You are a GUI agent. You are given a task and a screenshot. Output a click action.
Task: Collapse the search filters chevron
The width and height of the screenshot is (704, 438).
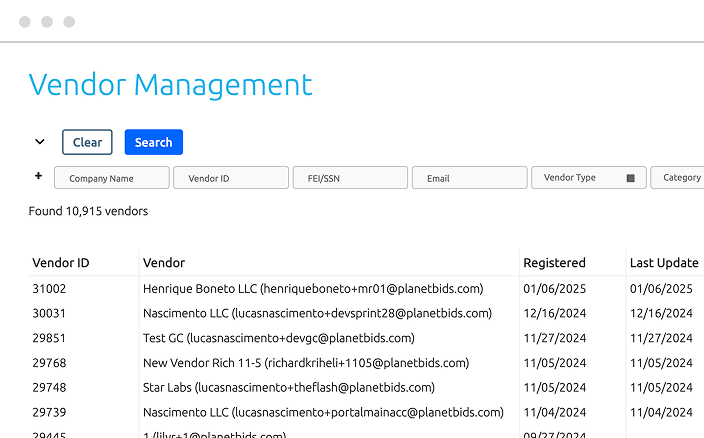(x=40, y=142)
